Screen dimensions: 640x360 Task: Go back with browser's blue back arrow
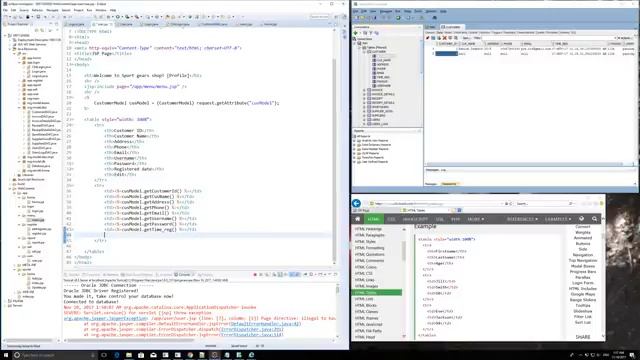[x=356, y=203]
